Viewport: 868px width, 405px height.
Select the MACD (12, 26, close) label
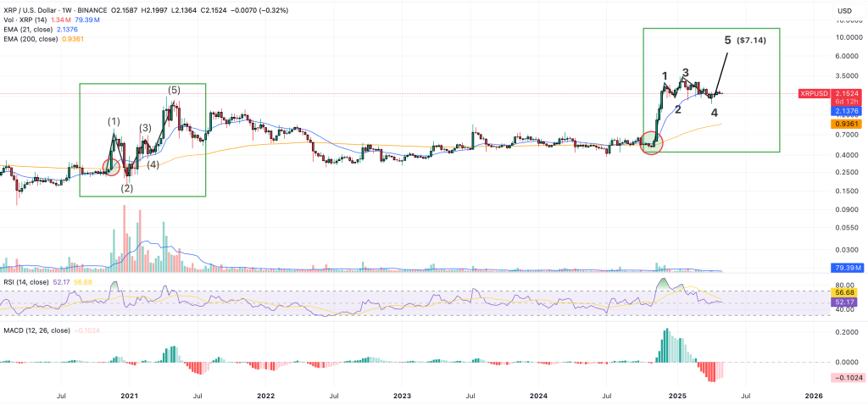point(36,330)
